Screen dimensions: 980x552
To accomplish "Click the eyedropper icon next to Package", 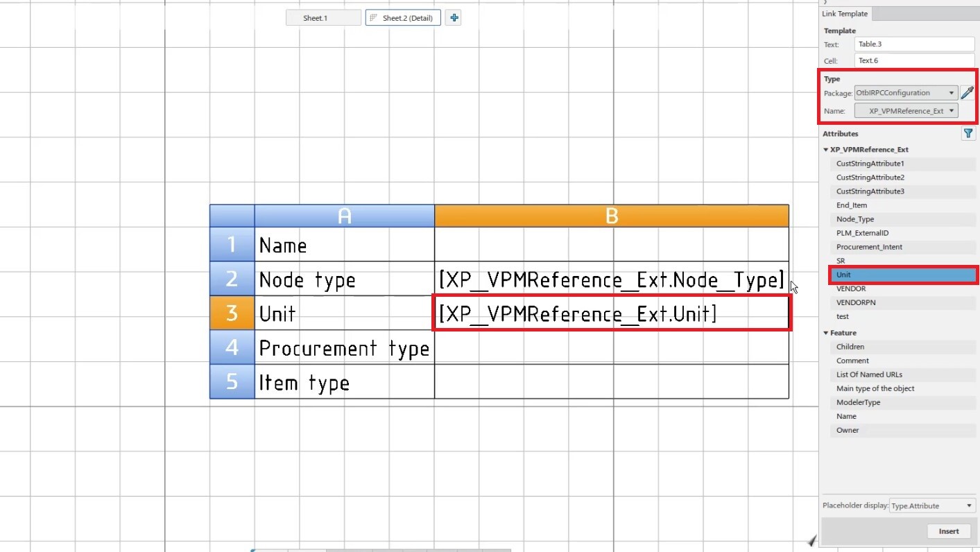I will (x=967, y=93).
